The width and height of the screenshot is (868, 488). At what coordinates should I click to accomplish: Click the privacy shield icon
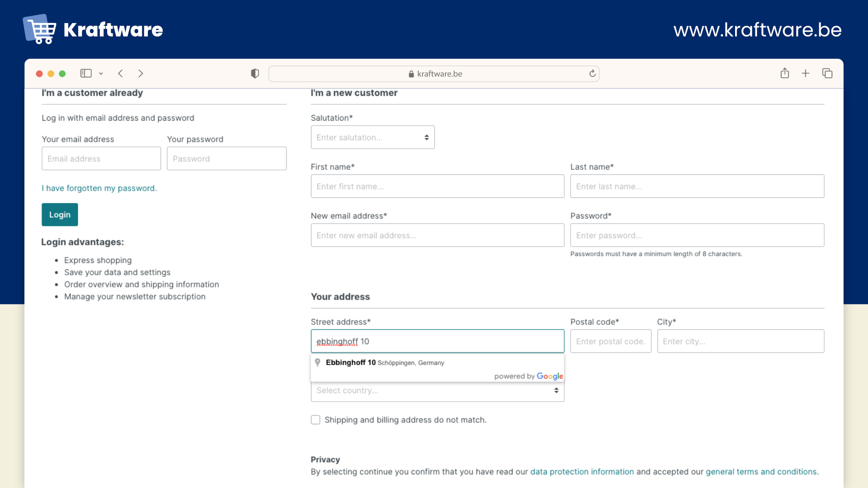point(255,73)
